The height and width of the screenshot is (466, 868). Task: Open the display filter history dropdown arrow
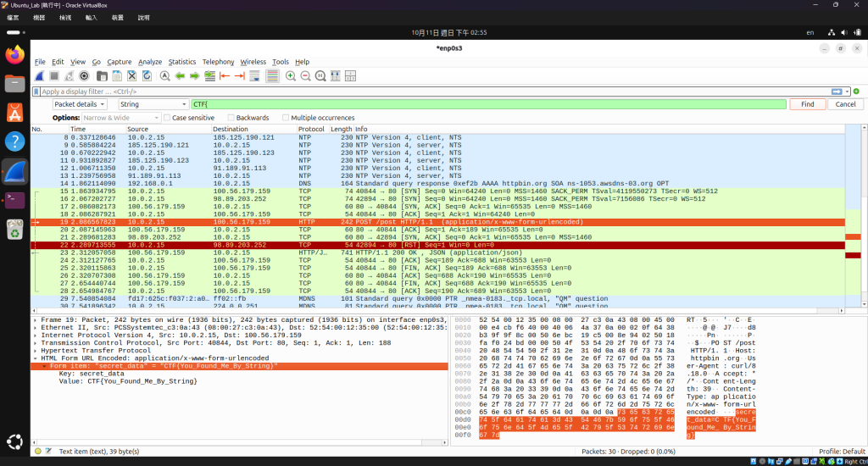847,92
